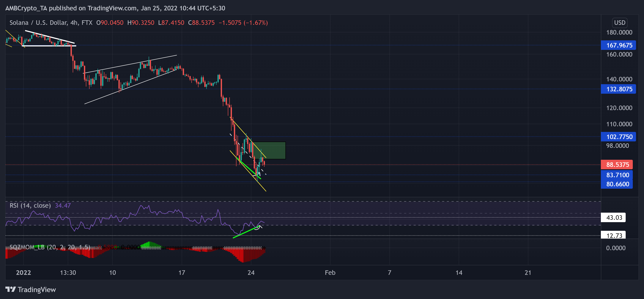Click the RSI 43.03 level label

613,217
